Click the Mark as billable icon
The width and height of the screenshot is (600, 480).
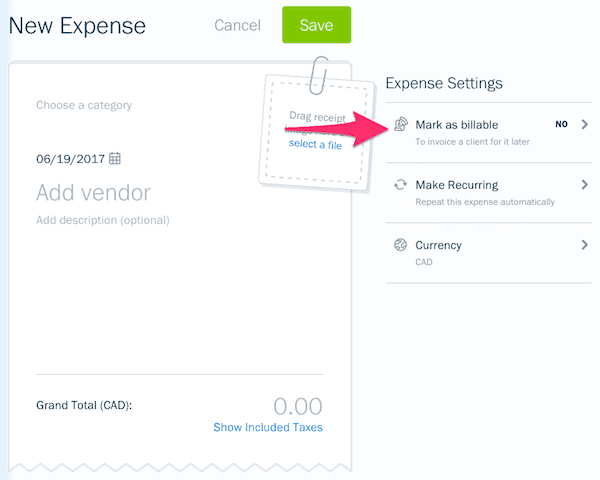[400, 125]
